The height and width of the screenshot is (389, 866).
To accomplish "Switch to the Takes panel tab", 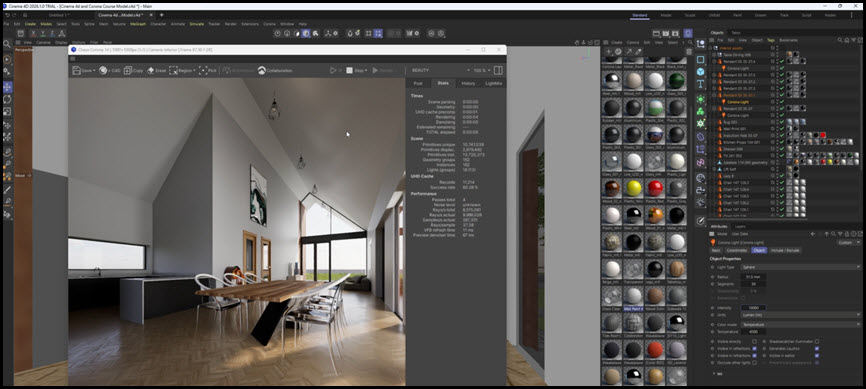I will (x=736, y=33).
